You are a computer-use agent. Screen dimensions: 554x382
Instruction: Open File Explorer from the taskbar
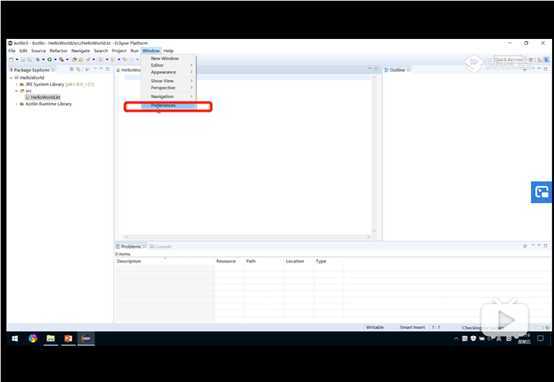point(51,339)
